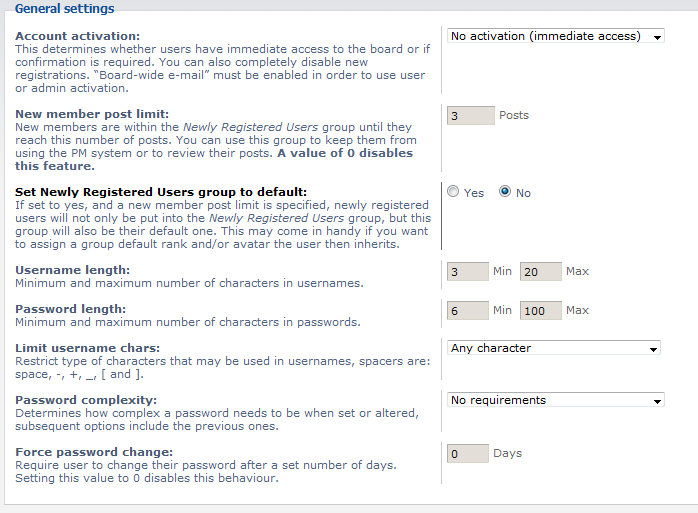Click the "Password complexity:" label

click(x=80, y=400)
